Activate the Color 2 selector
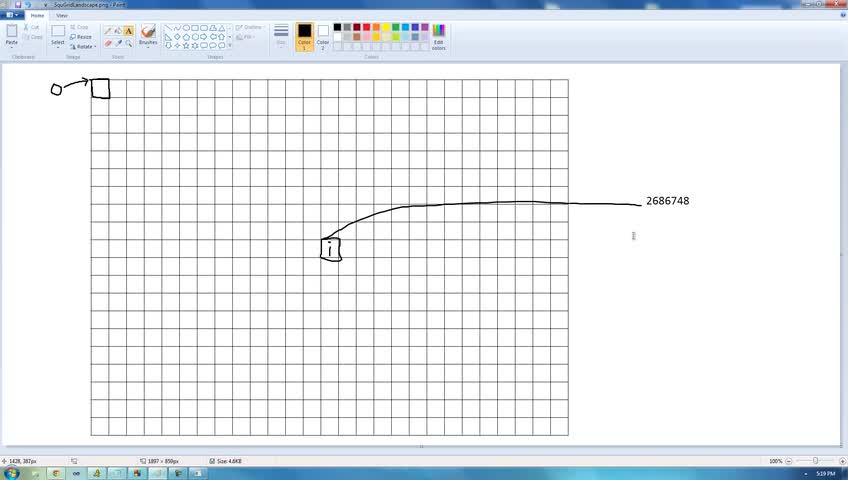The image size is (848, 480). point(323,37)
